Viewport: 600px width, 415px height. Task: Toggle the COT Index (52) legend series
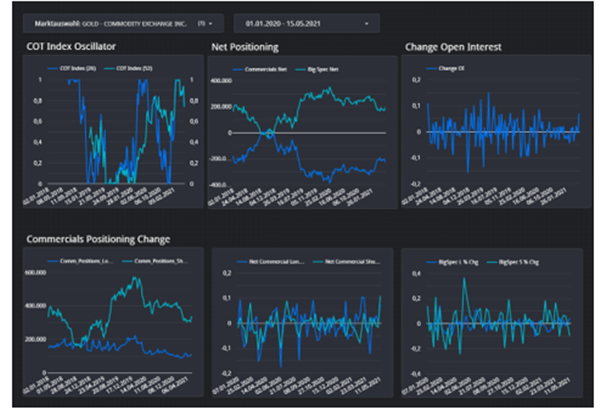pyautogui.click(x=129, y=68)
